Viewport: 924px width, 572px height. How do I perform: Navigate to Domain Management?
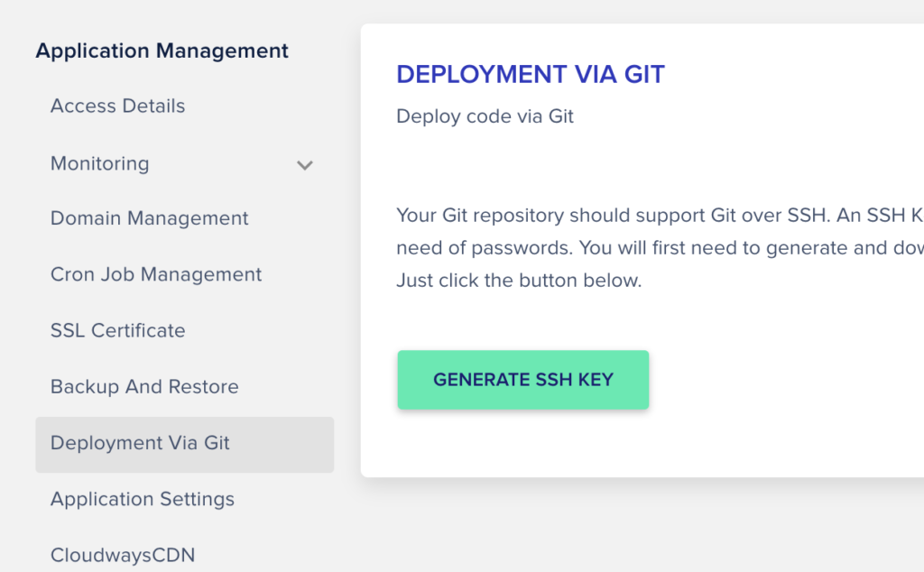coord(149,218)
